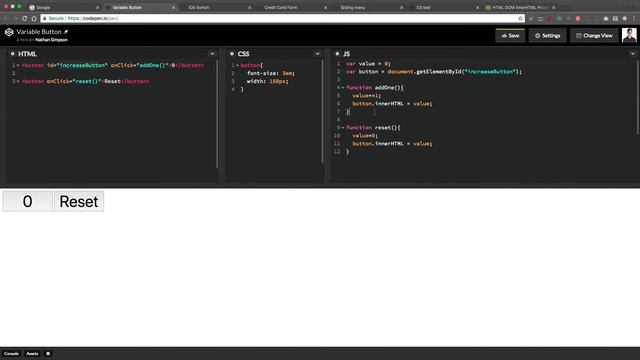Click the CodePen logo icon

coord(9,32)
